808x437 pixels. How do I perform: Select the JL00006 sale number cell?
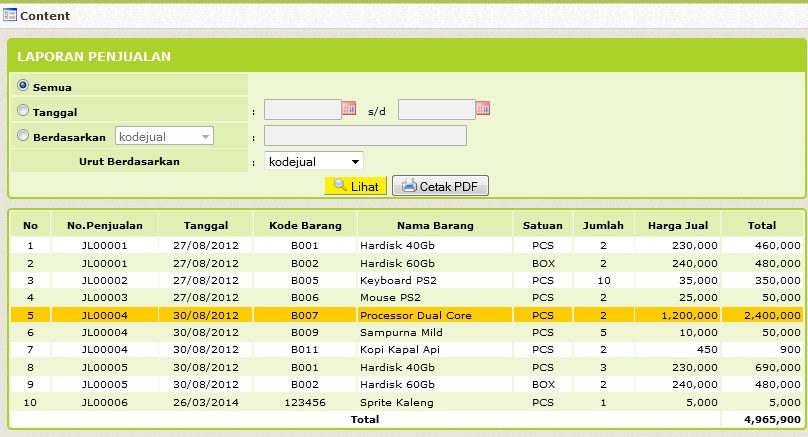click(105, 402)
